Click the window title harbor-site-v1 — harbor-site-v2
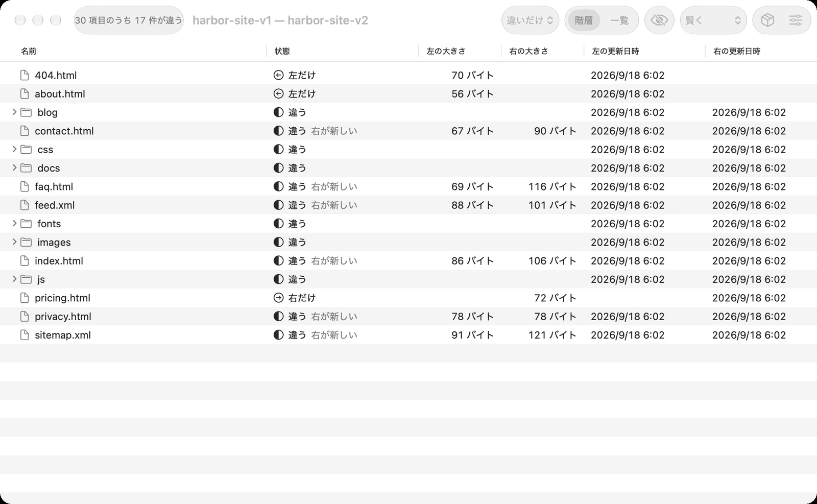 (x=280, y=20)
